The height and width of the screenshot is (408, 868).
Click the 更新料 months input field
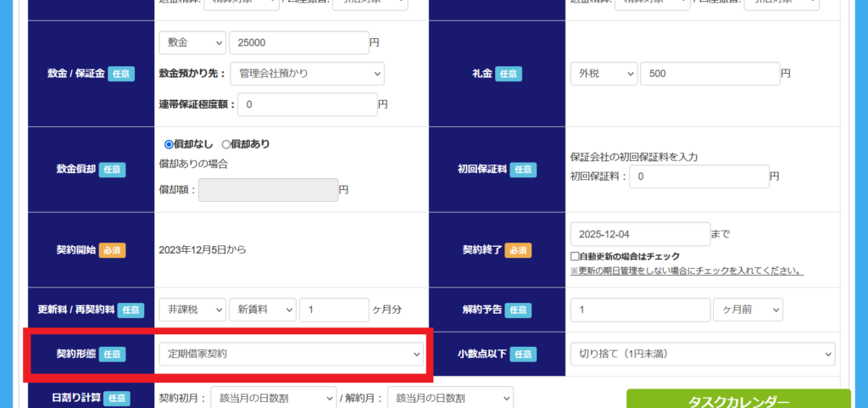point(333,310)
